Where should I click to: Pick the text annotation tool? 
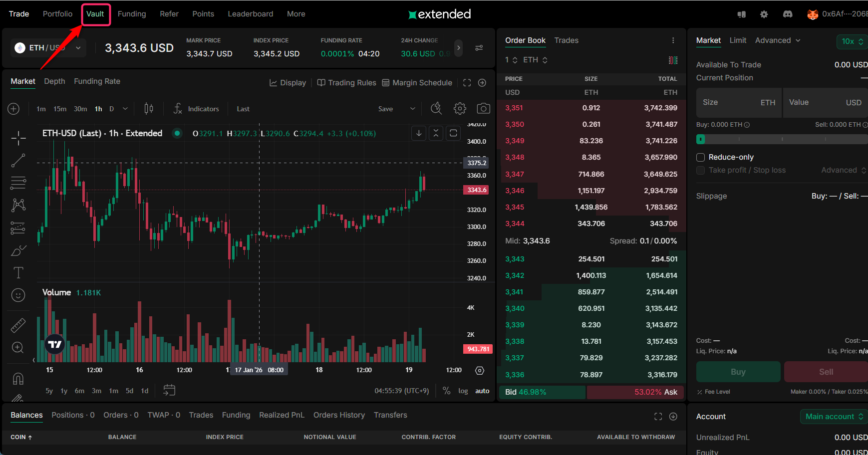coord(18,272)
